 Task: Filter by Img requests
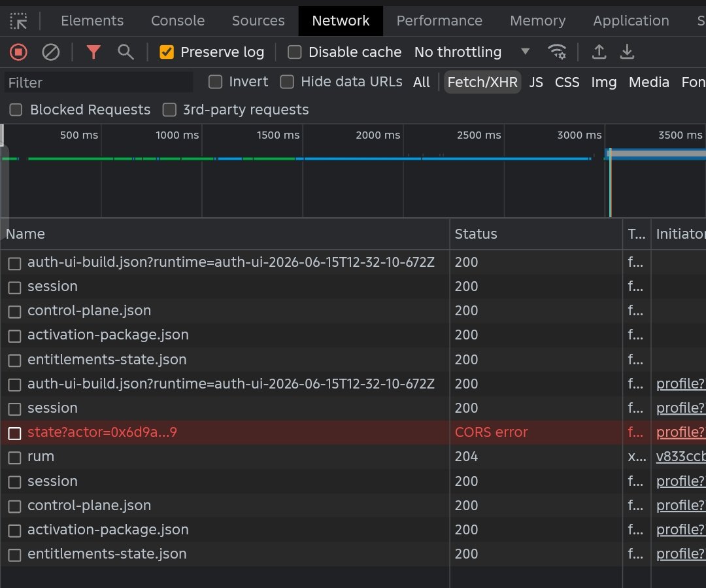click(x=604, y=82)
